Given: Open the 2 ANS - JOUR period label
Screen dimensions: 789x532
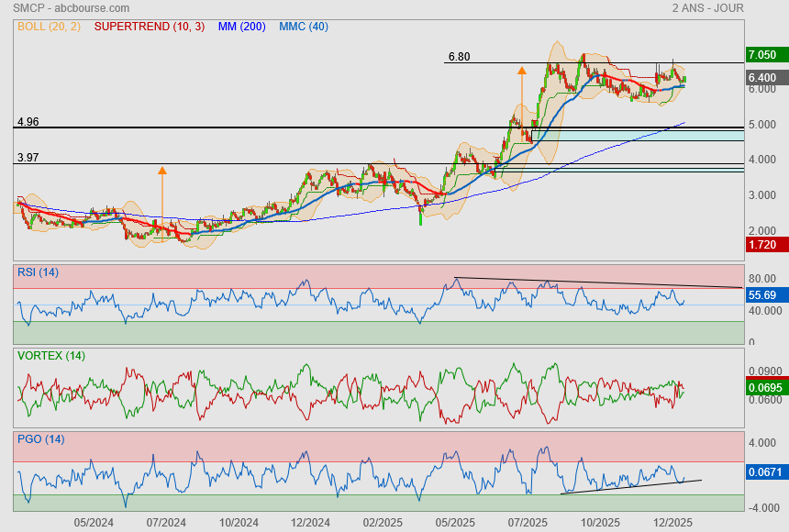Looking at the screenshot, I should click(x=707, y=8).
